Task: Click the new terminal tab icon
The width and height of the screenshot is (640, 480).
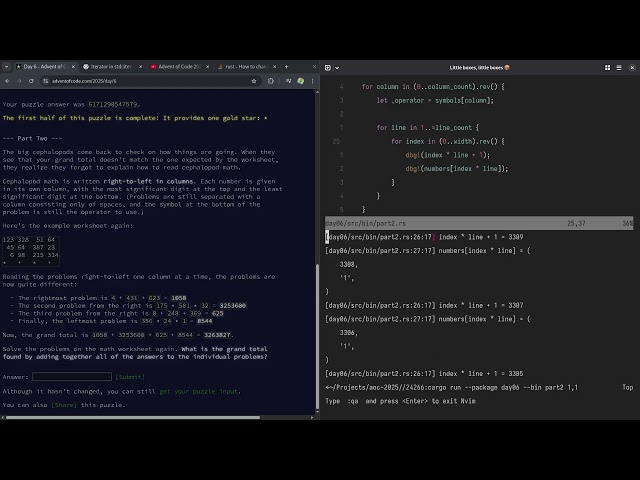Action: point(327,67)
